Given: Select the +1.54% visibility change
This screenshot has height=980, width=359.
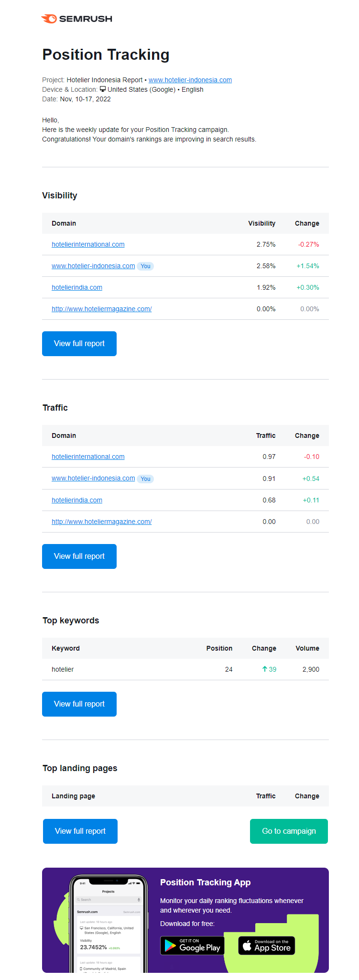Looking at the screenshot, I should coord(308,266).
